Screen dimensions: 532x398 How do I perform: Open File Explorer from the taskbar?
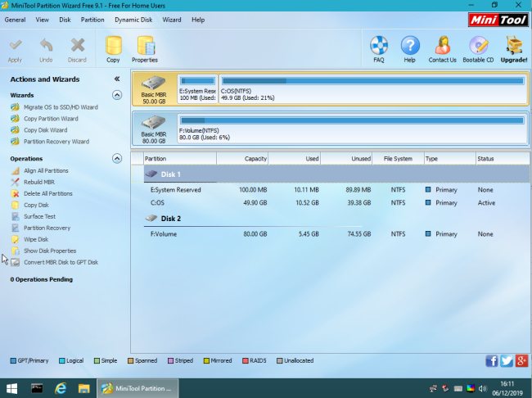(x=83, y=388)
